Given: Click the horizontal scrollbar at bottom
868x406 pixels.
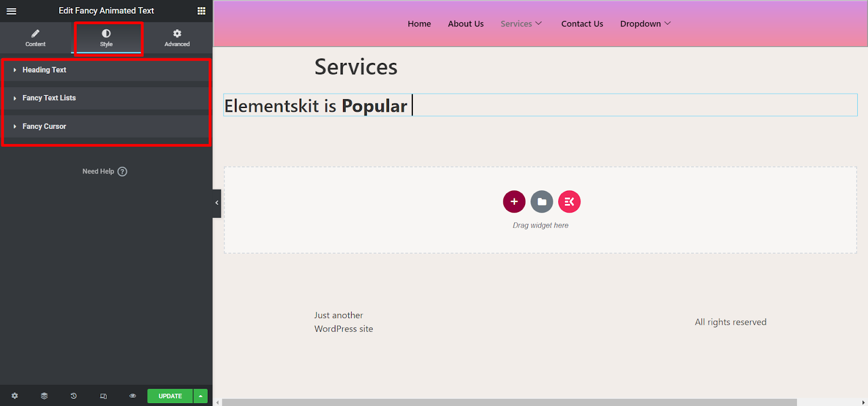Looking at the screenshot, I should tap(509, 402).
